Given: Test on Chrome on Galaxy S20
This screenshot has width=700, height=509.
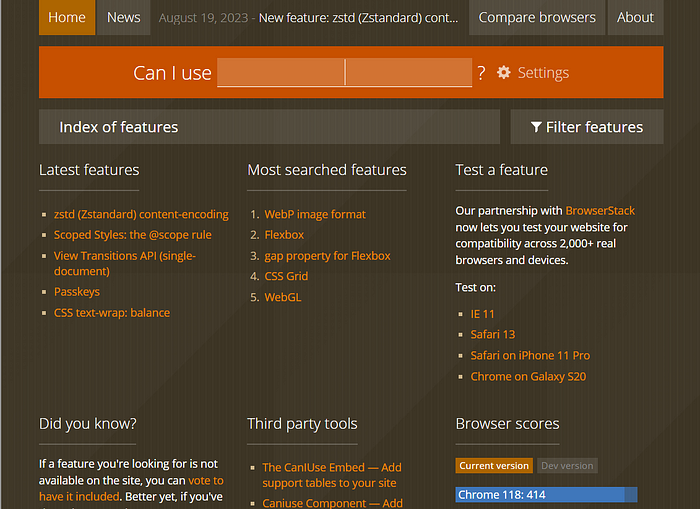Looking at the screenshot, I should pyautogui.click(x=528, y=376).
